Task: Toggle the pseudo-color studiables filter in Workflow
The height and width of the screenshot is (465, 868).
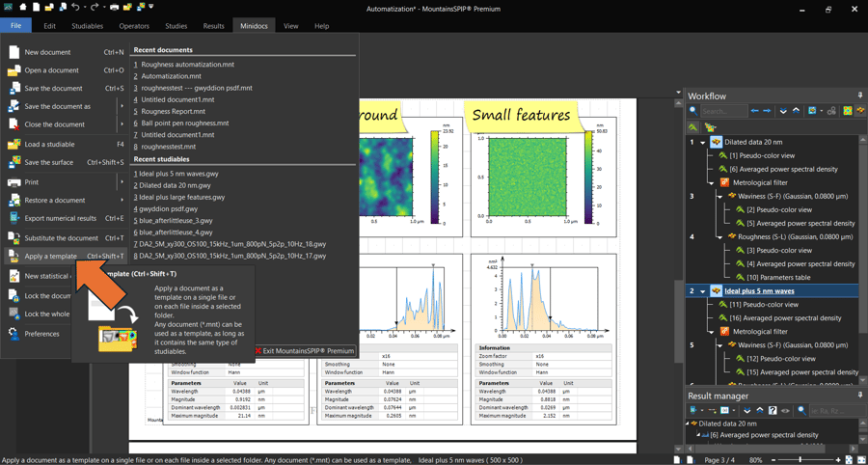Action: coord(848,111)
